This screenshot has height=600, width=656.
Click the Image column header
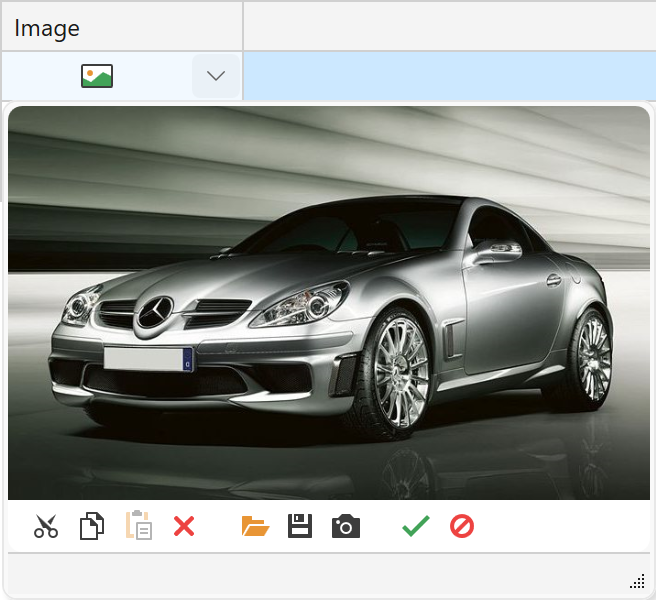(x=121, y=28)
